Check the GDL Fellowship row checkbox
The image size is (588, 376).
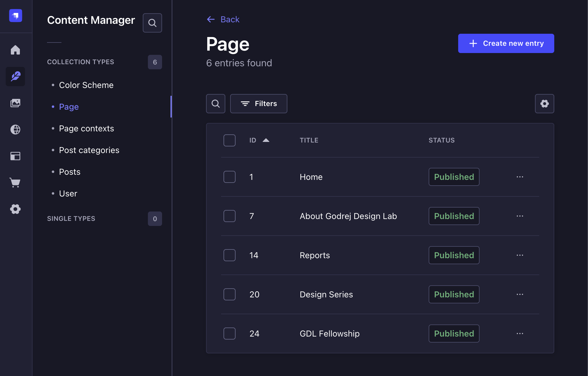[230, 334]
